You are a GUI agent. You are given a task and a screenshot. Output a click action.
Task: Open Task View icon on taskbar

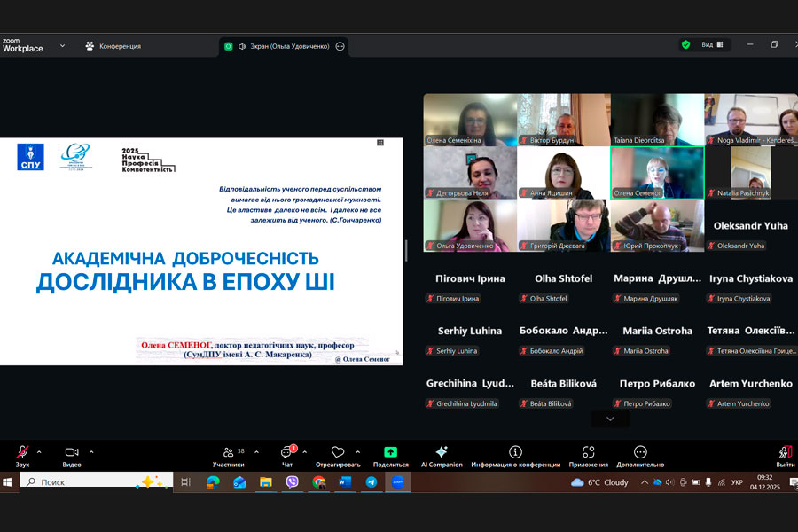(x=186, y=482)
